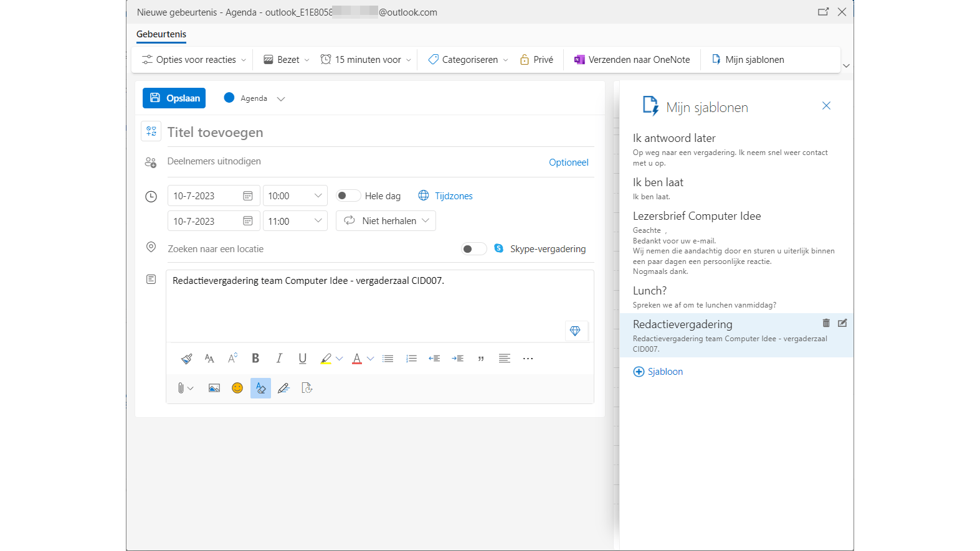Screen dimensions: 980x551
Task: Click the document icon after the pen
Action: coord(307,389)
